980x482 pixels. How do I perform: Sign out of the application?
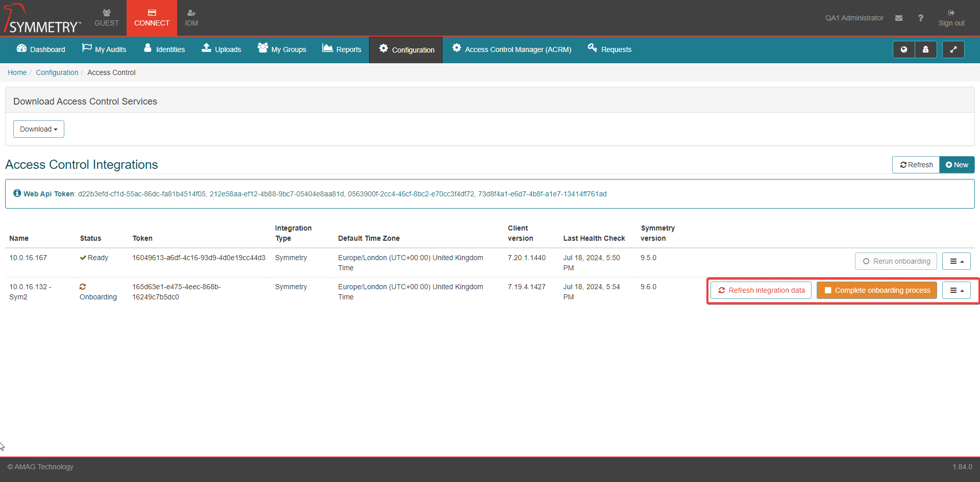[x=951, y=18]
